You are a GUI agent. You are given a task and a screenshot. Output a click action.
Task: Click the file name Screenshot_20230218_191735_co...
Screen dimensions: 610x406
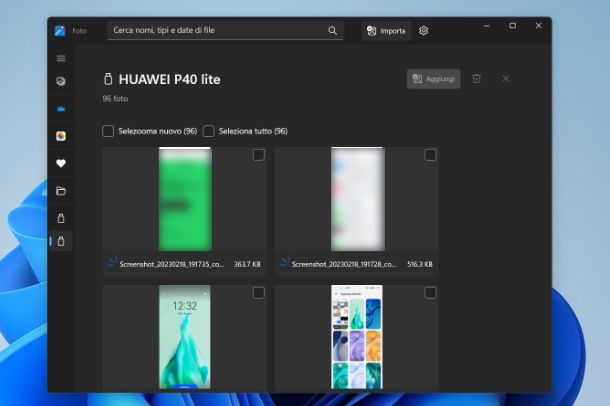coord(172,264)
